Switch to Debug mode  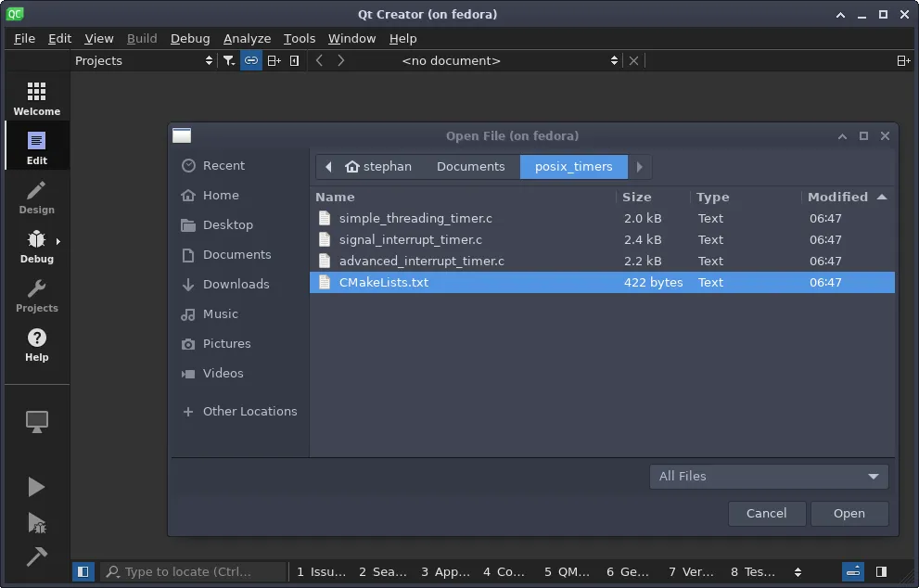[36, 245]
